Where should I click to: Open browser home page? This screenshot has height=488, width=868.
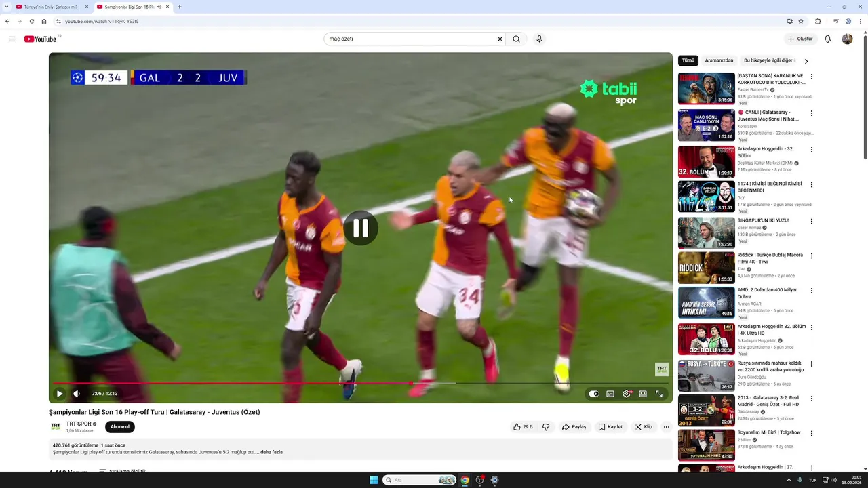click(44, 21)
